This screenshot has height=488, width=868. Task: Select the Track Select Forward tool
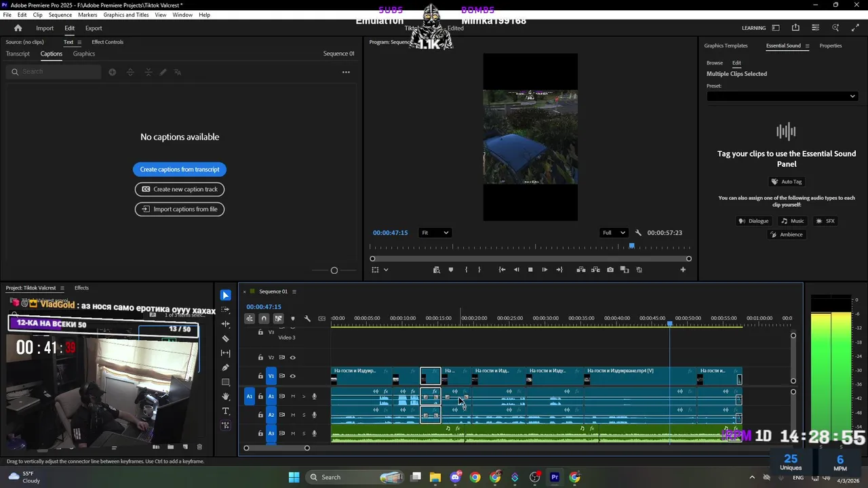pyautogui.click(x=226, y=309)
